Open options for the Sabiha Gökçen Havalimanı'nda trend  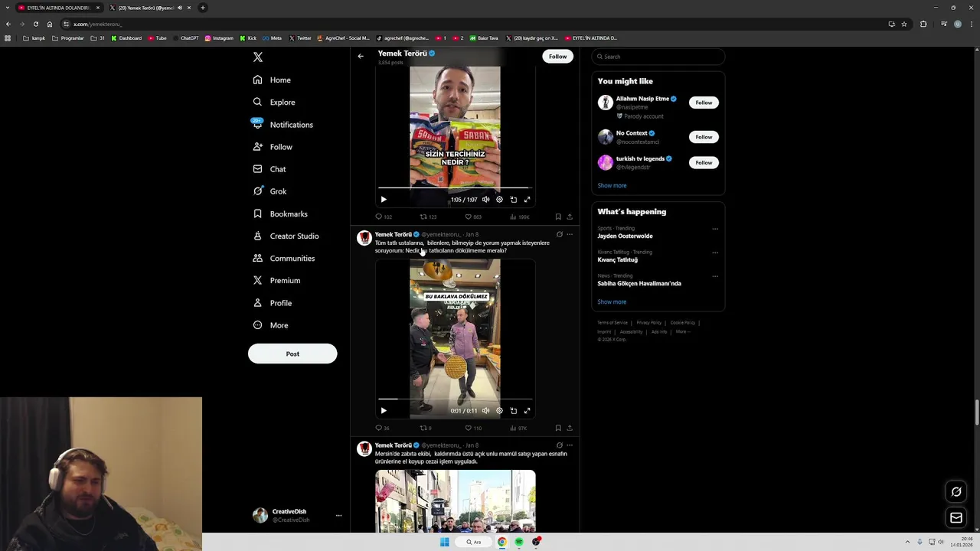tap(715, 276)
